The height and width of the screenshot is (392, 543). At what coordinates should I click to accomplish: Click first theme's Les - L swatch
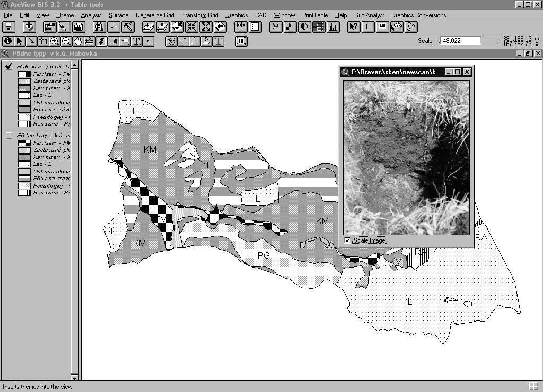coord(24,95)
